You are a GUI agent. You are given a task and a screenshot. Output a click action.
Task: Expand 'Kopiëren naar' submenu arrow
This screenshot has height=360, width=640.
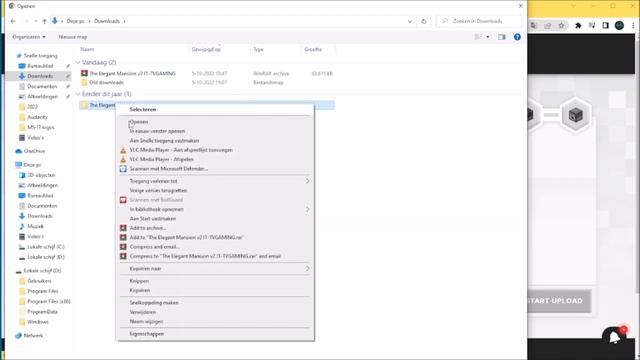pyautogui.click(x=307, y=269)
